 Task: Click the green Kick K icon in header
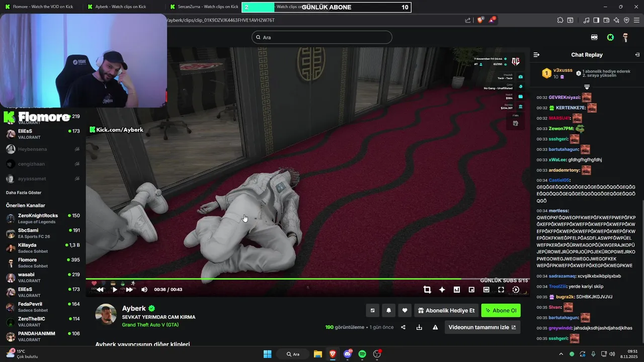[610, 37]
